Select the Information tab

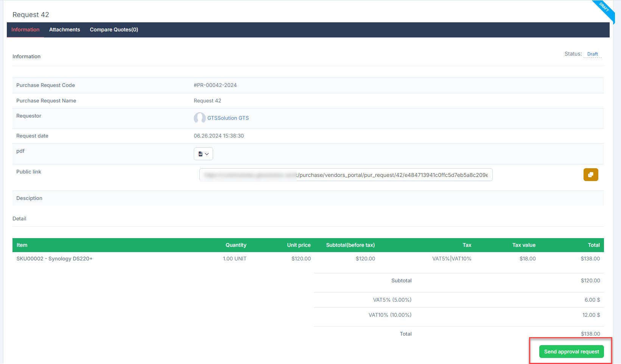coord(25,29)
